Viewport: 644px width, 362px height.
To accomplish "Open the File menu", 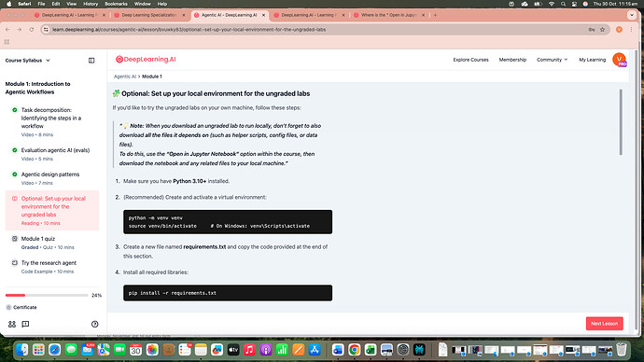I will tap(41, 4).
